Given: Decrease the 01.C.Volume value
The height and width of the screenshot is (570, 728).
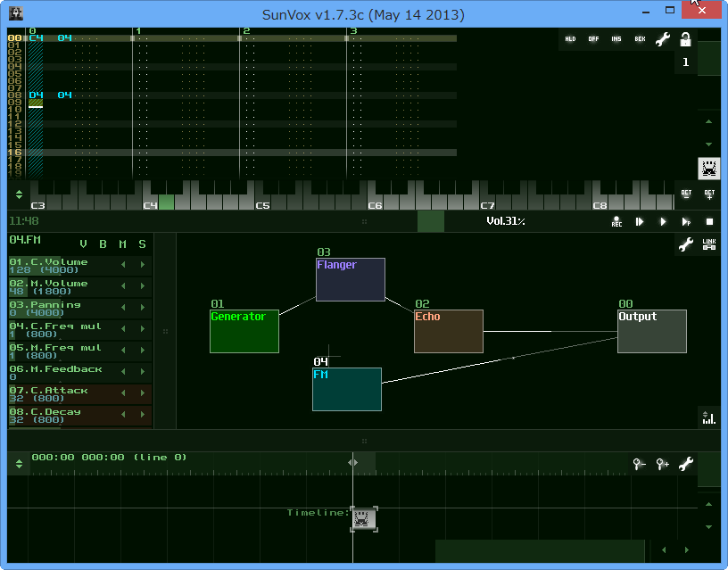Looking at the screenshot, I should [123, 265].
